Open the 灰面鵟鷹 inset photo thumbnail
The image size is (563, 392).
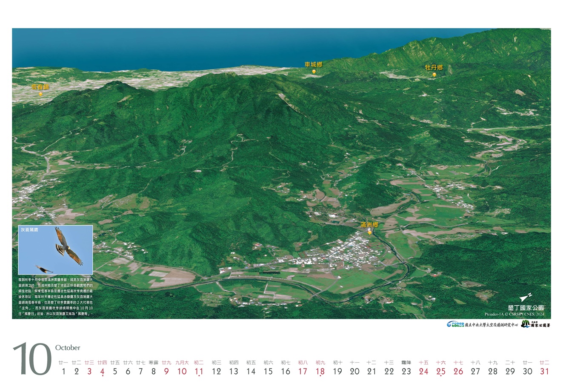pyautogui.click(x=55, y=250)
